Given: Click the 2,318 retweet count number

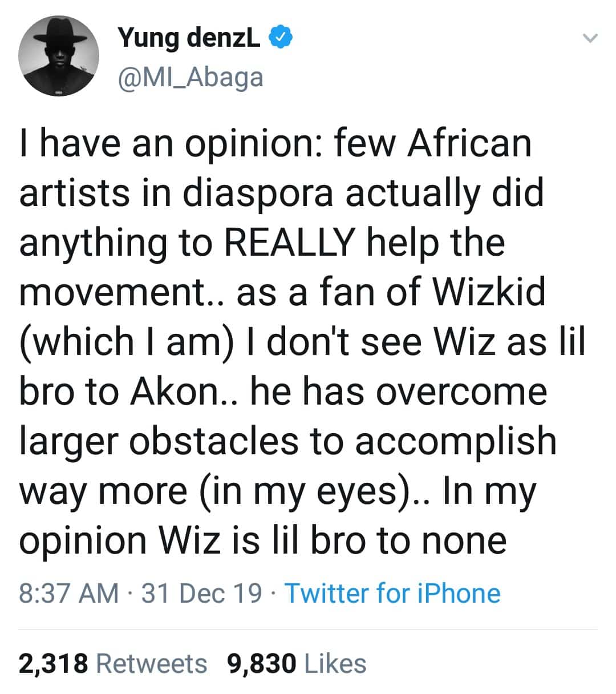Looking at the screenshot, I should (x=54, y=664).
